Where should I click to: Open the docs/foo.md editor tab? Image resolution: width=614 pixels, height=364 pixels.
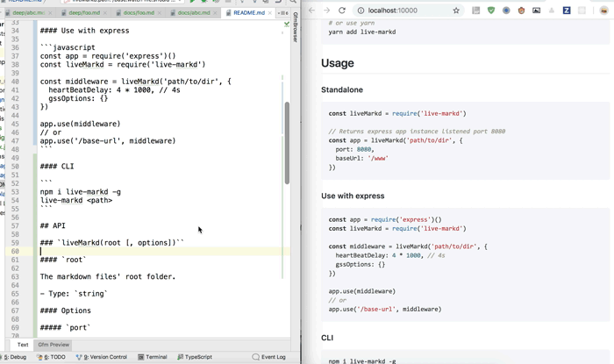point(139,13)
